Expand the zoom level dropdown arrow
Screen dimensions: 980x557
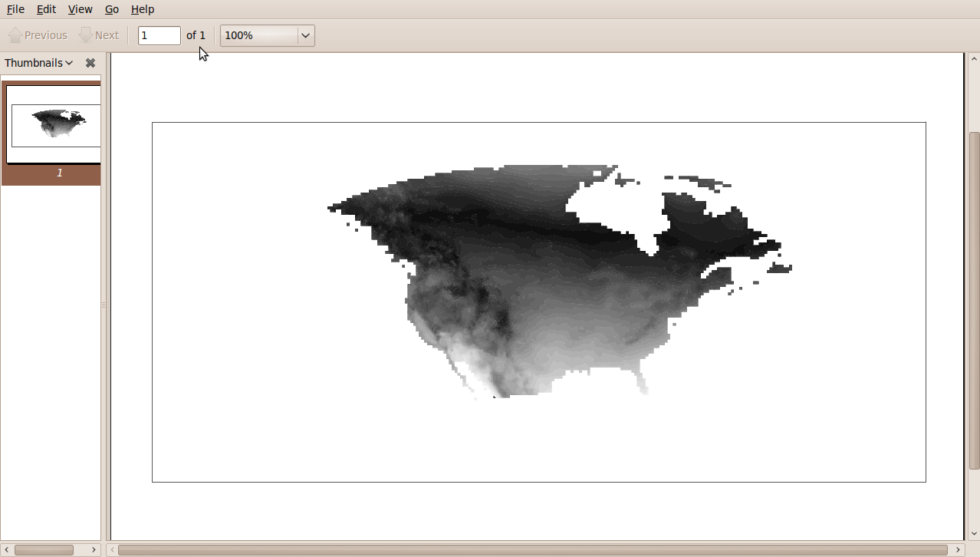305,35
